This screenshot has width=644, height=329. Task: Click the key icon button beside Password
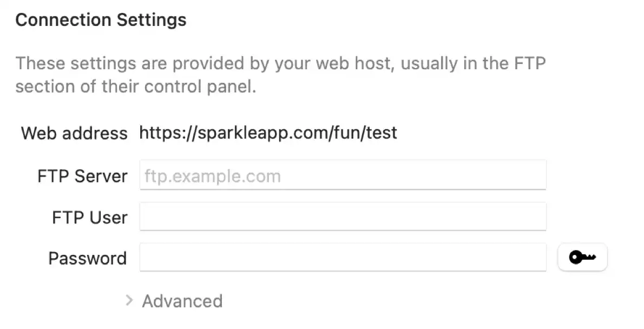[582, 258]
